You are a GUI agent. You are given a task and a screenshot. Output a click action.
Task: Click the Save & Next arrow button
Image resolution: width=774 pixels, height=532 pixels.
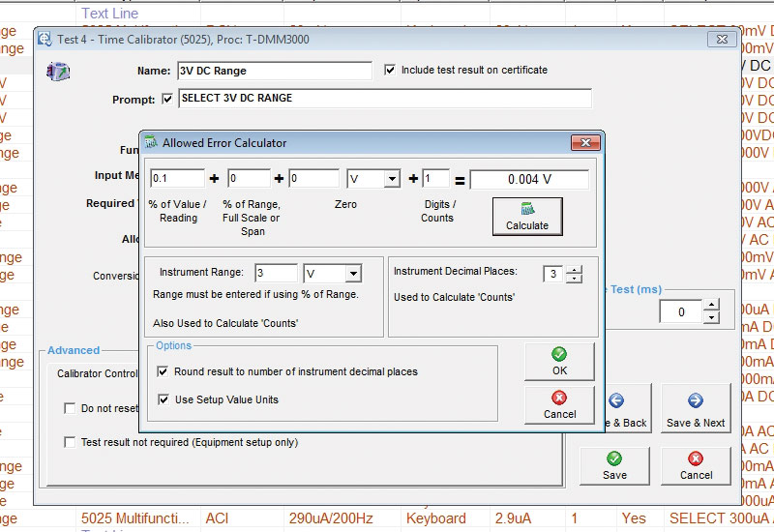pyautogui.click(x=695, y=410)
